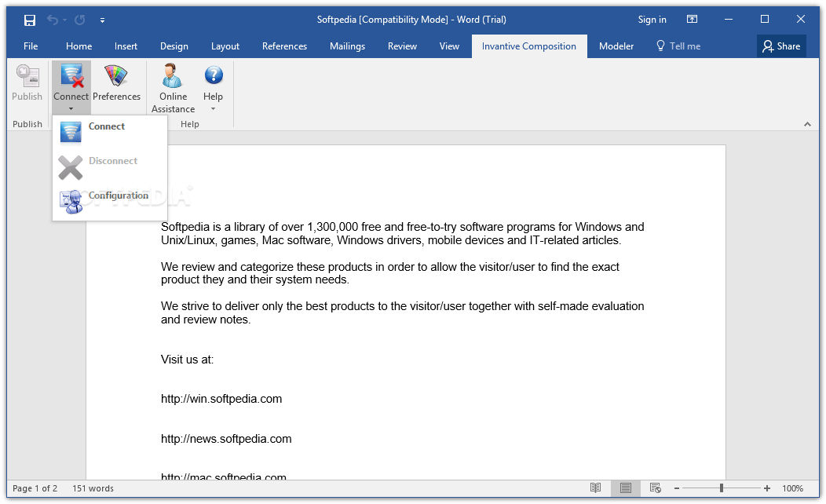Open Online Assistance icon
Screen dimensions: 826x504
pos(172,76)
